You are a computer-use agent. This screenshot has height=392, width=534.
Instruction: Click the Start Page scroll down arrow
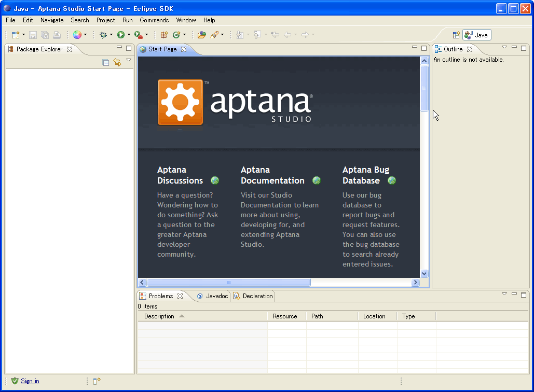(x=424, y=273)
